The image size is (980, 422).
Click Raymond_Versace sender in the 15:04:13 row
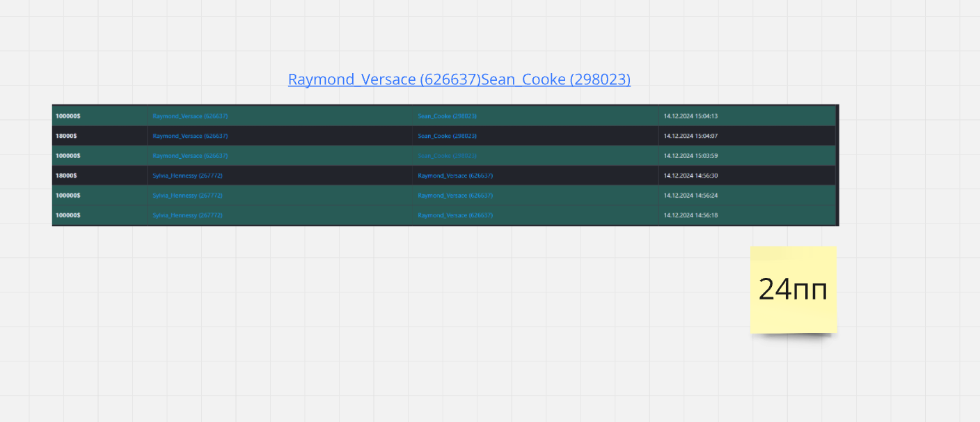[x=190, y=116]
